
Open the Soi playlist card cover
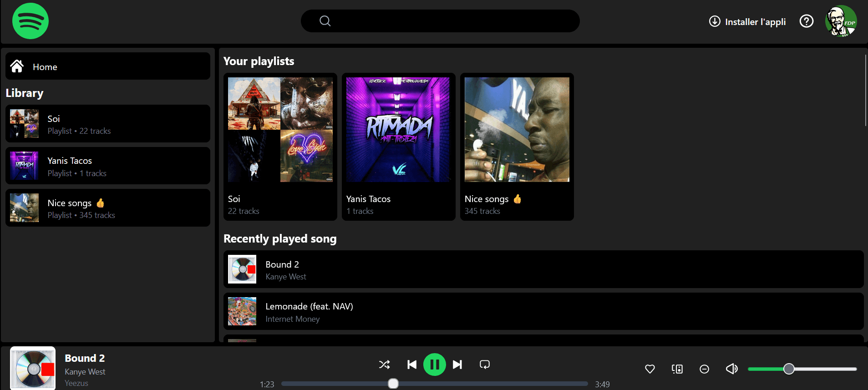click(280, 130)
